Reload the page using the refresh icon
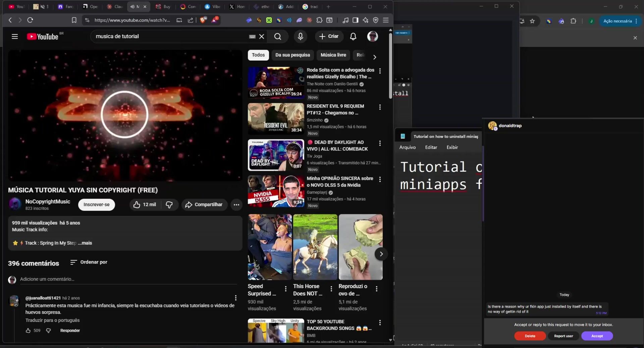 (x=30, y=20)
